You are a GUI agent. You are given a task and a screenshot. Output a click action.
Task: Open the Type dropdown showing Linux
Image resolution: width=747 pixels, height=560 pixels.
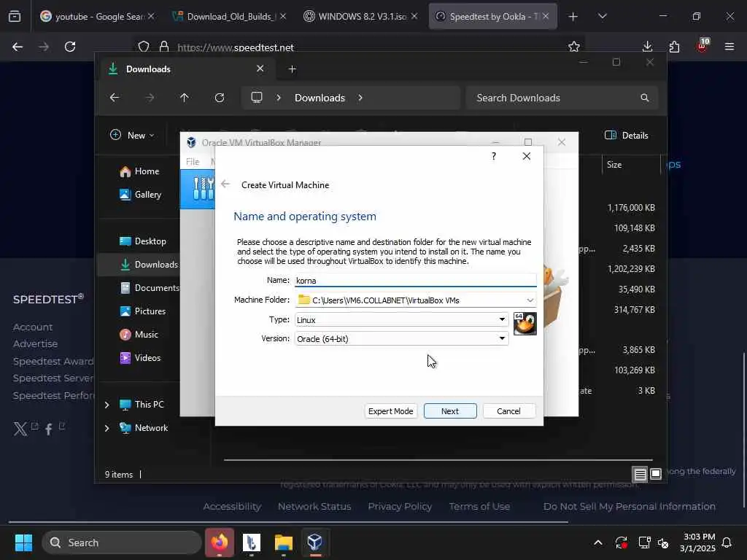(x=402, y=319)
